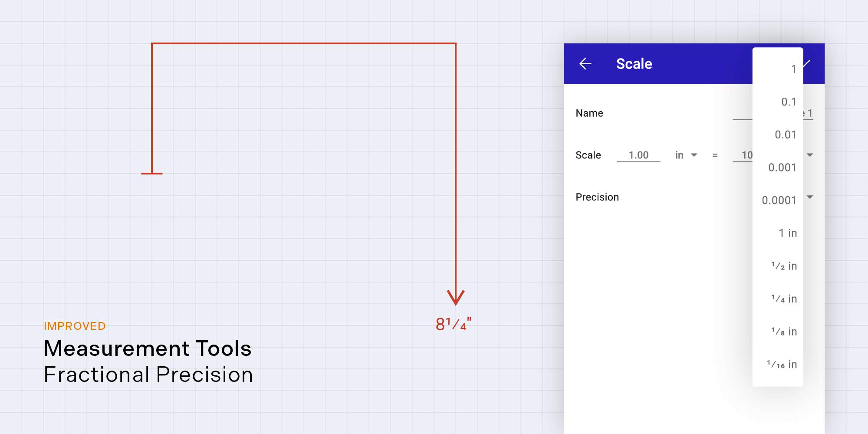Select 0.01 from the precision list
Viewport: 868px width, 434px height.
[778, 135]
